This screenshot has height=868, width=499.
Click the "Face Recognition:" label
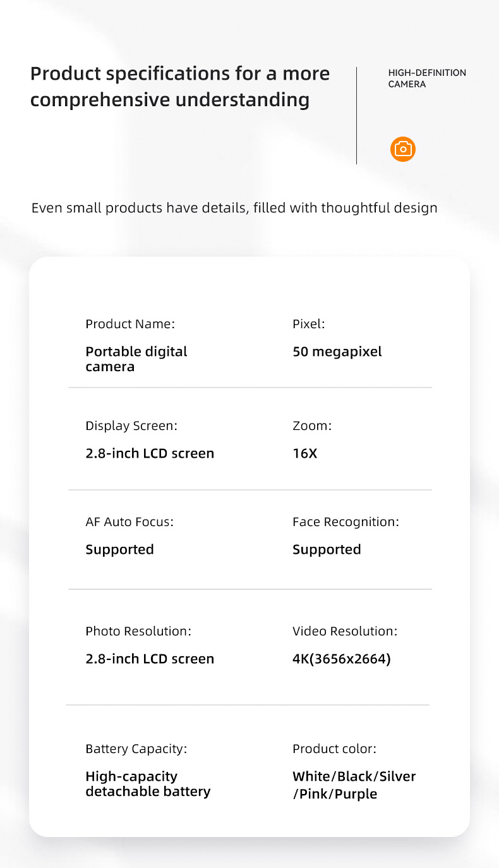pyautogui.click(x=346, y=522)
